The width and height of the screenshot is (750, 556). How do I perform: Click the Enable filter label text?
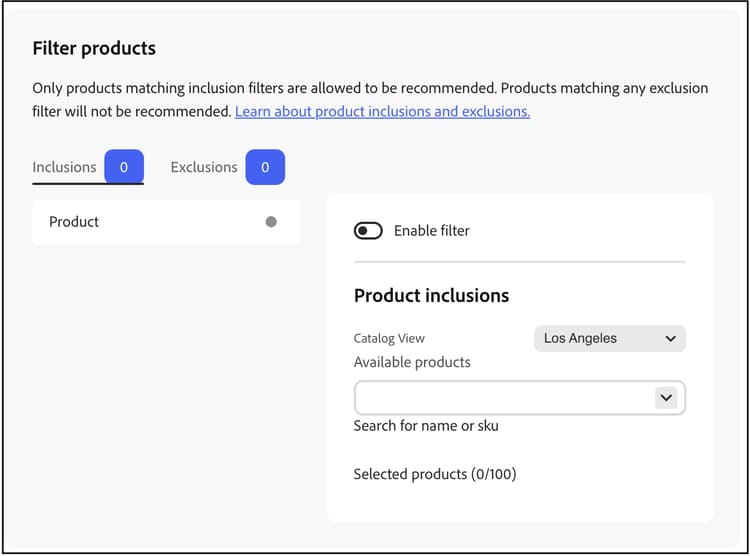pyautogui.click(x=431, y=231)
